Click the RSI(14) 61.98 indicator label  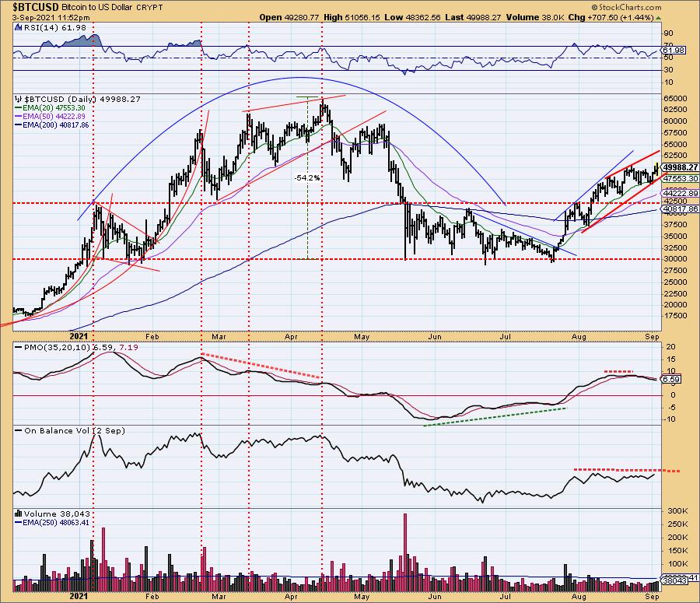(54, 27)
